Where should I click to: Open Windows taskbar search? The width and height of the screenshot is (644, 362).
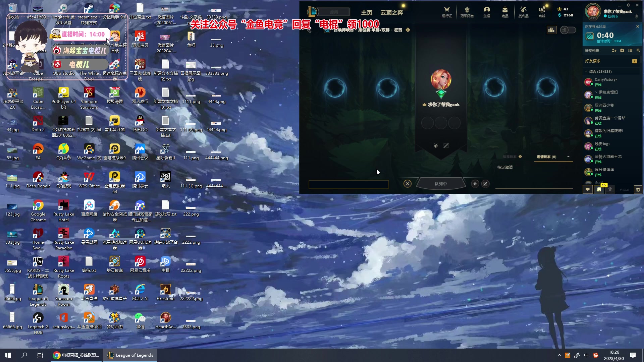coord(24,355)
